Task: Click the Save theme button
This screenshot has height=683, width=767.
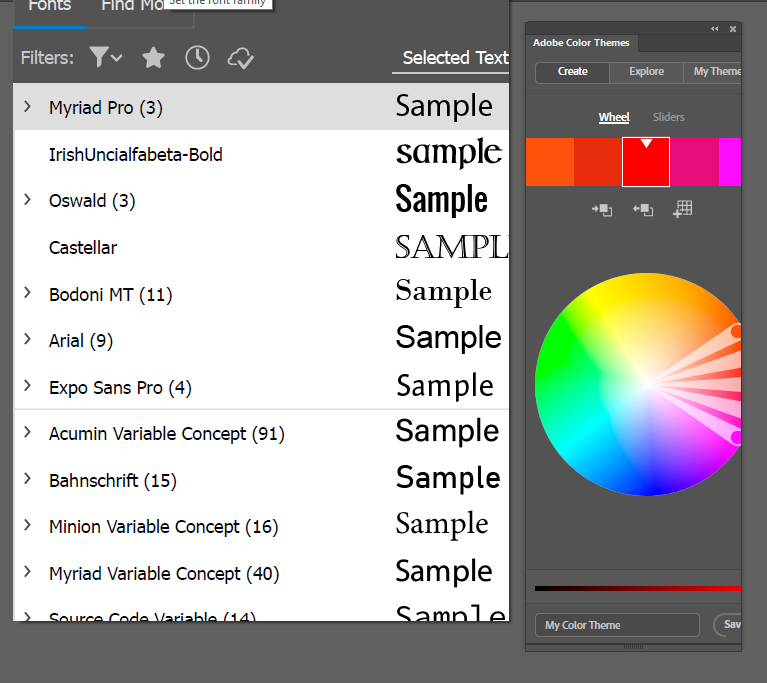Action: [x=731, y=625]
